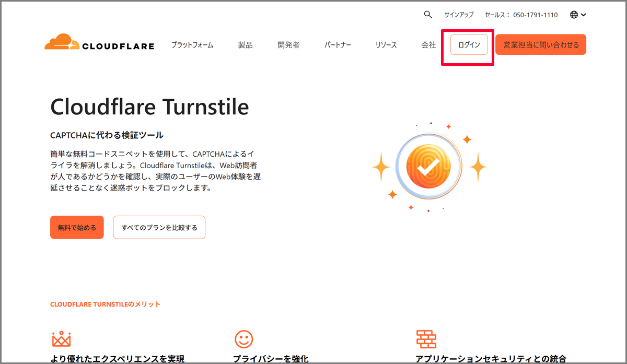Click the Turnstile fingerprint checkmark illustration

(428, 167)
